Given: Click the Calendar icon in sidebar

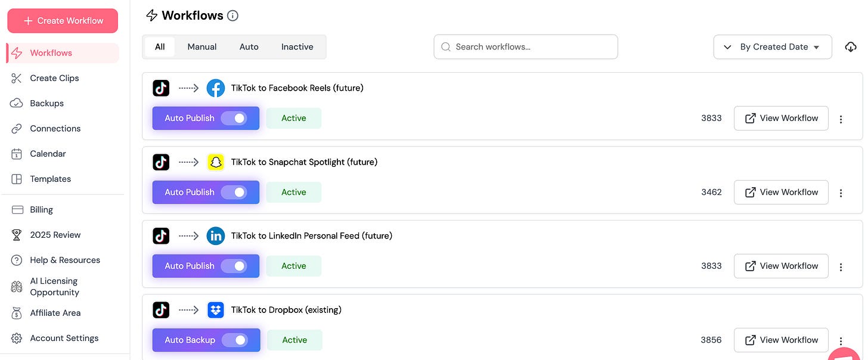Looking at the screenshot, I should point(17,154).
